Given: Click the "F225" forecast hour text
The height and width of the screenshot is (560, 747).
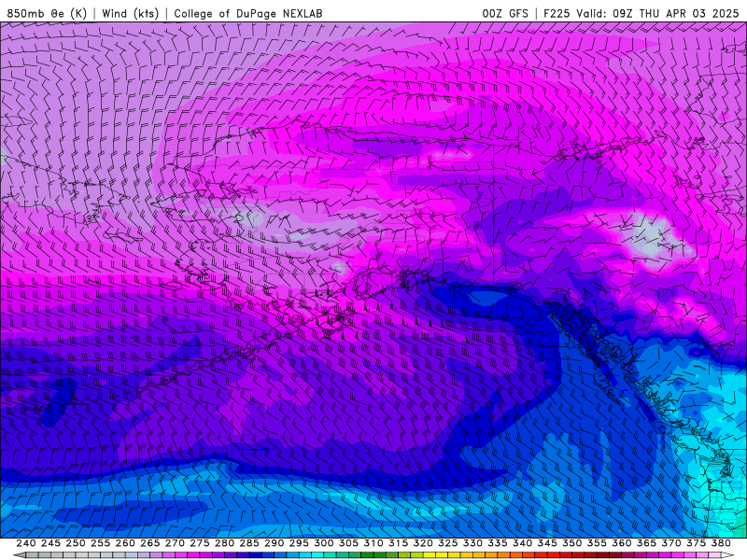Looking at the screenshot, I should [557, 13].
